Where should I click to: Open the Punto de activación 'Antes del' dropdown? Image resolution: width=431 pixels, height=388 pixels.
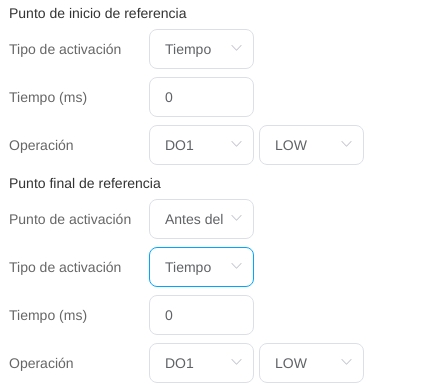(201, 219)
